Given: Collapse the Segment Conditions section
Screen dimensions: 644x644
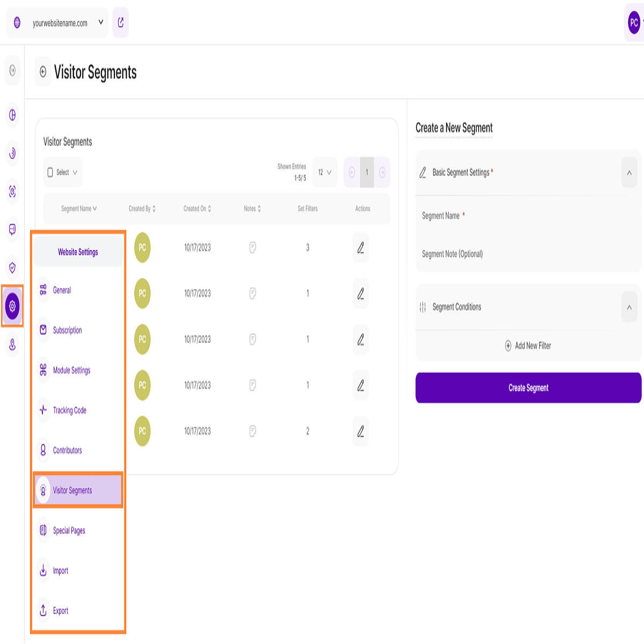Looking at the screenshot, I should (629, 308).
